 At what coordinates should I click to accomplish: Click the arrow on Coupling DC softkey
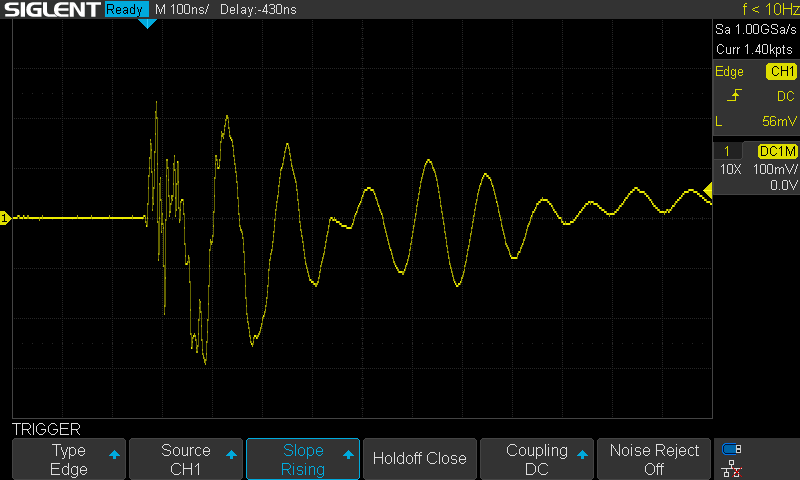pos(582,454)
